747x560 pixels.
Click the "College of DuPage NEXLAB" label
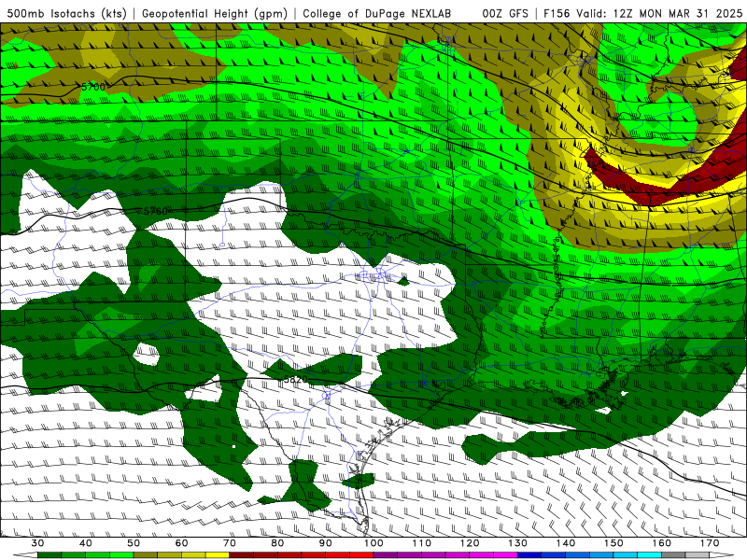click(377, 13)
